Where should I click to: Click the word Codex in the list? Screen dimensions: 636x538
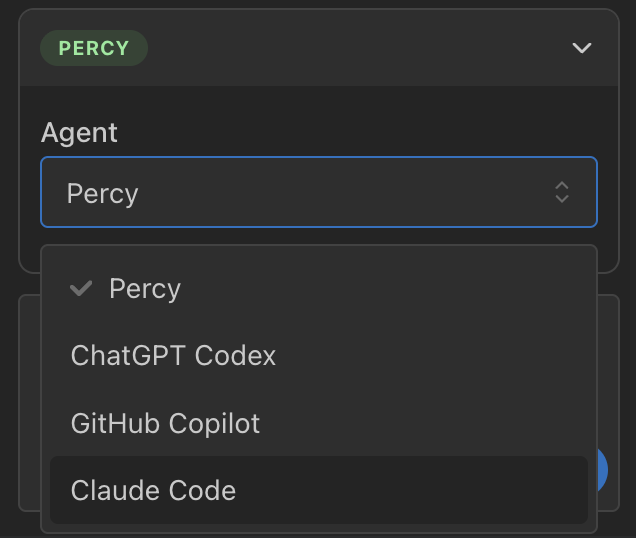coord(239,355)
